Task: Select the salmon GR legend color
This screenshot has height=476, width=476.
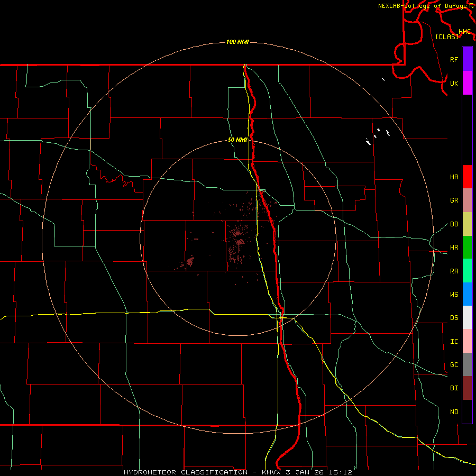Action: click(467, 200)
